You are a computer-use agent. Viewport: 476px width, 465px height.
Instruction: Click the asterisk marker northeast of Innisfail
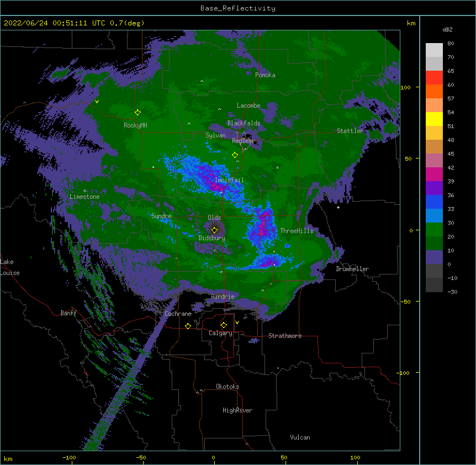click(x=277, y=167)
